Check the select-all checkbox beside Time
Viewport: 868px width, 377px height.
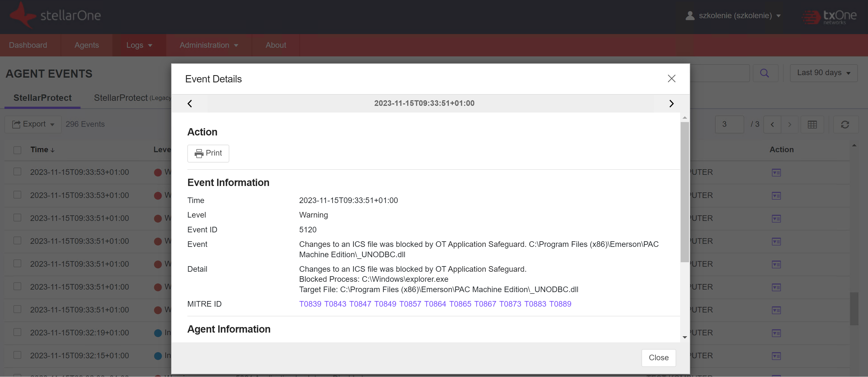point(17,150)
